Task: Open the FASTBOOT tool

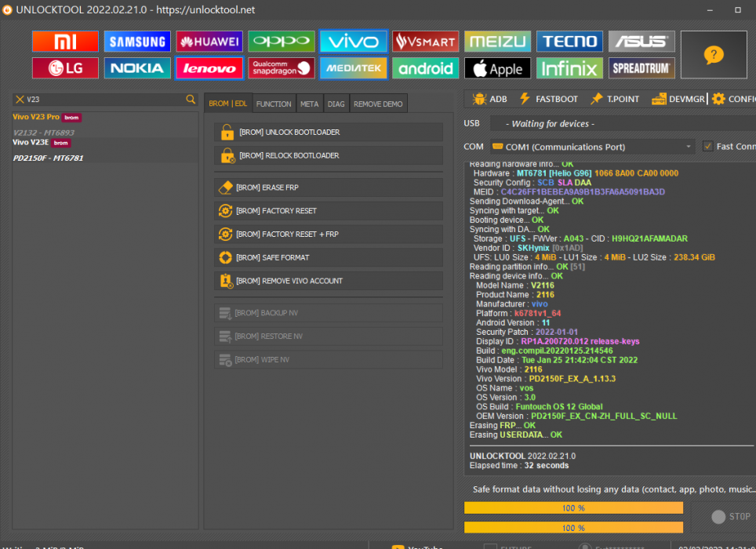Action: pyautogui.click(x=548, y=99)
